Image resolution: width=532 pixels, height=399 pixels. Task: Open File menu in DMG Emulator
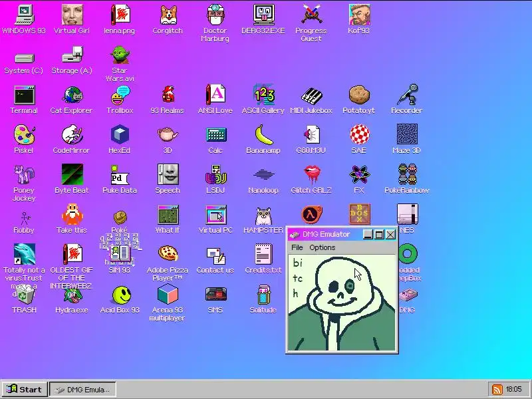click(x=297, y=247)
